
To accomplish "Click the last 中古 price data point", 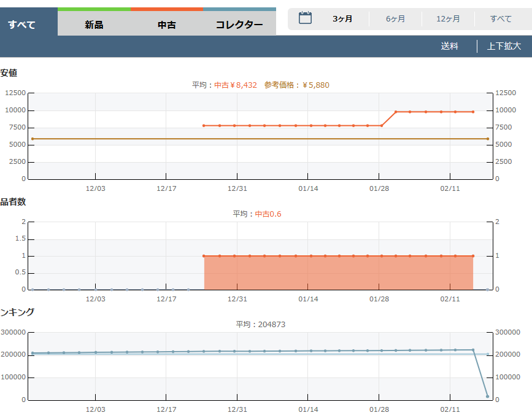I will (473, 112).
